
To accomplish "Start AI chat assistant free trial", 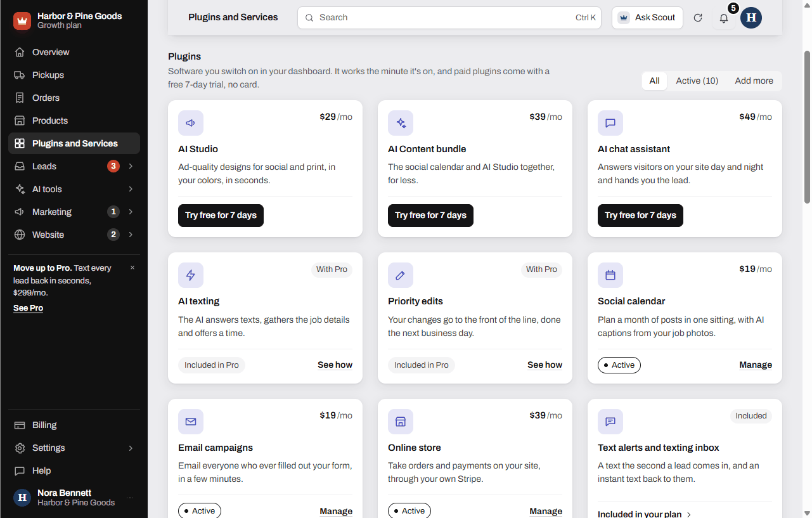I will coord(640,216).
